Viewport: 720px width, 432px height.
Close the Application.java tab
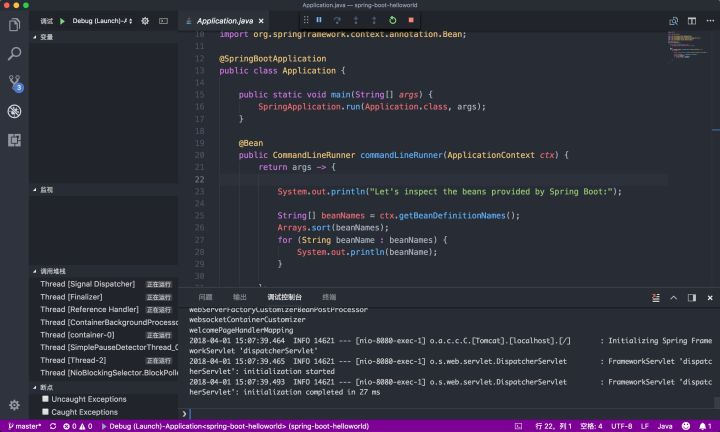(261, 21)
